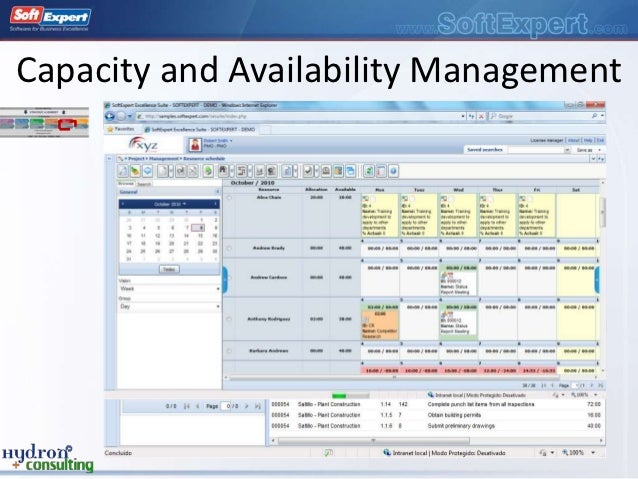The image size is (638, 479).
Task: Click the blue help icon in toolbar
Action: (393, 171)
